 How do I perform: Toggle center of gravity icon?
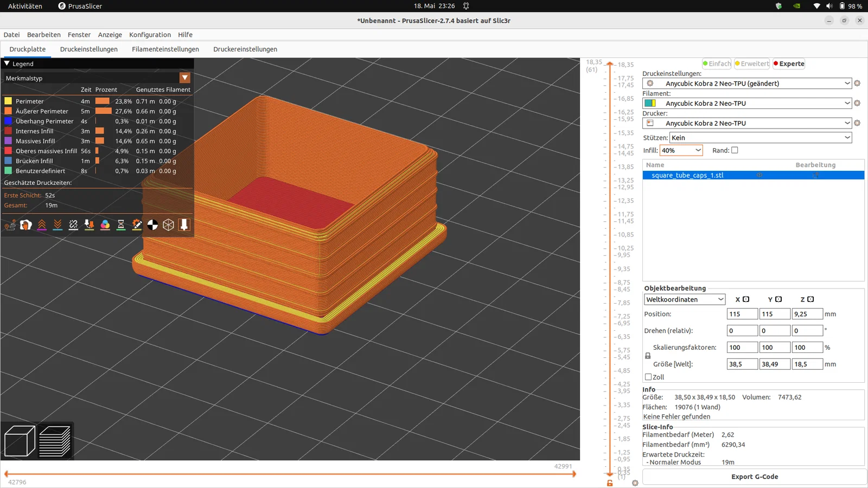click(152, 225)
